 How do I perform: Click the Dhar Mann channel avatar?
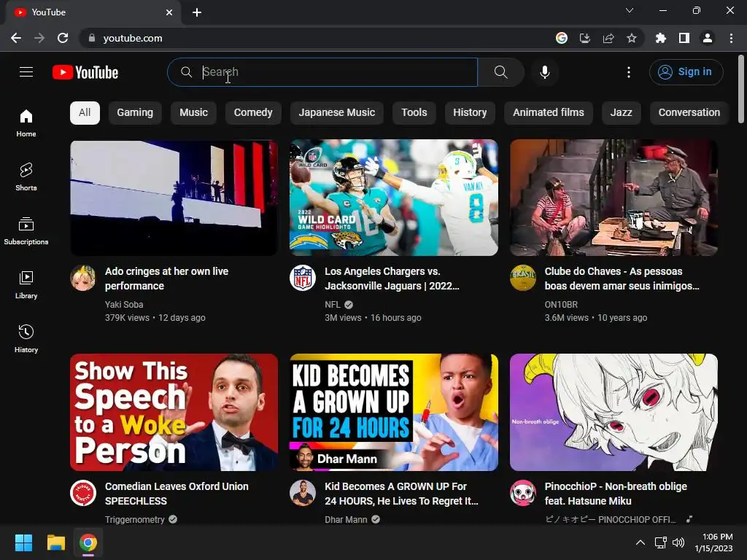pyautogui.click(x=303, y=493)
